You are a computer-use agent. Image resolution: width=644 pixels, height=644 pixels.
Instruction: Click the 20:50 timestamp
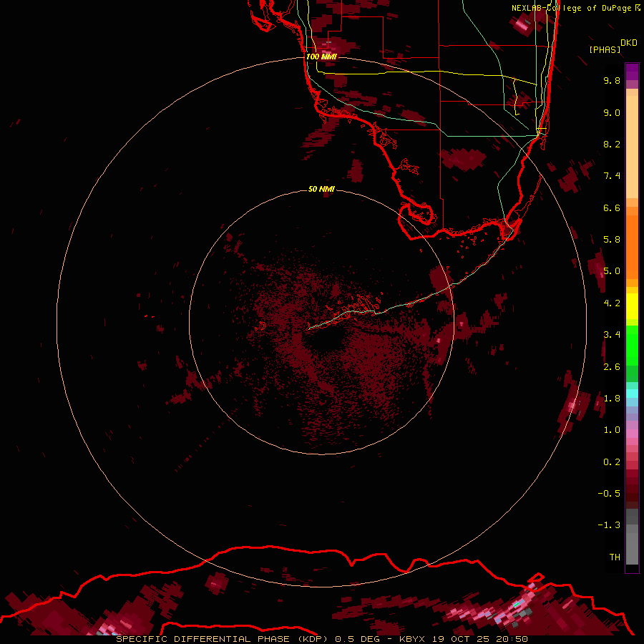[512, 639]
